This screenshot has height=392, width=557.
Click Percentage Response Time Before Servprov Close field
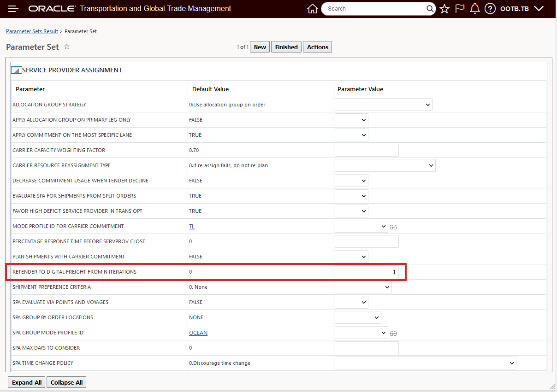tap(367, 241)
